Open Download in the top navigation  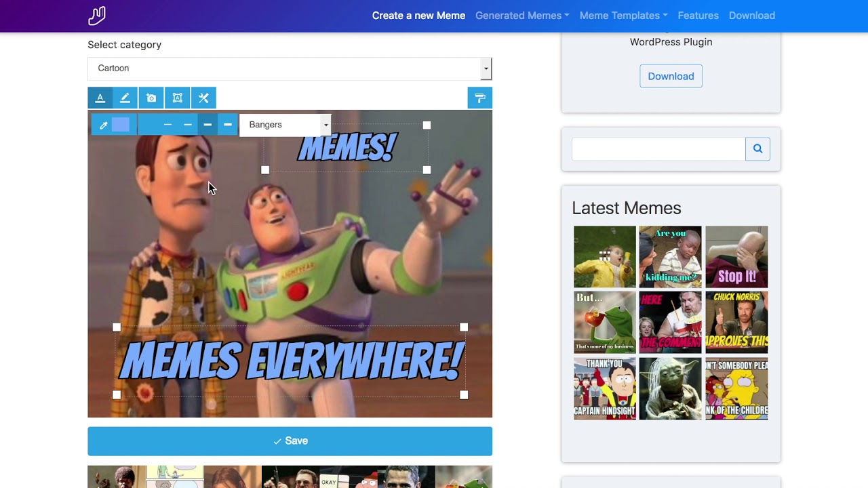(751, 16)
